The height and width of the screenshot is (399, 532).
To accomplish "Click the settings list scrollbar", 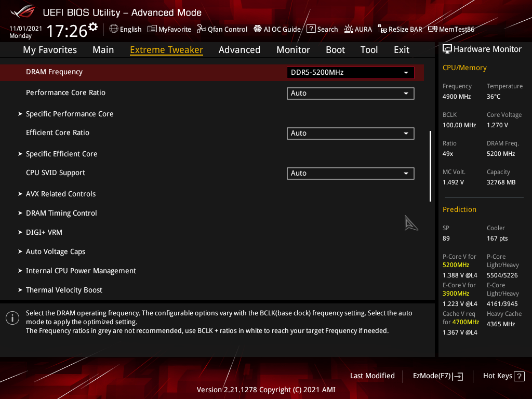I will 431,166.
